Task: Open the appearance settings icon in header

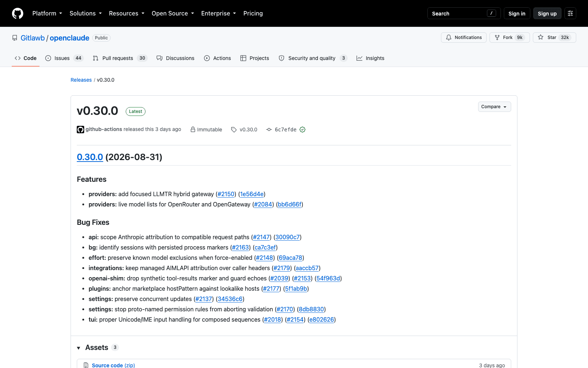Action: coord(570,13)
